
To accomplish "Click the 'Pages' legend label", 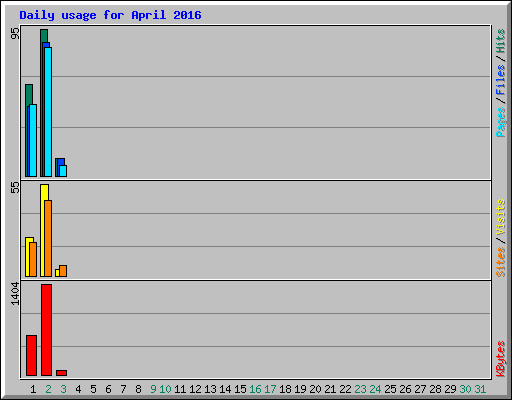I will click(x=501, y=122).
